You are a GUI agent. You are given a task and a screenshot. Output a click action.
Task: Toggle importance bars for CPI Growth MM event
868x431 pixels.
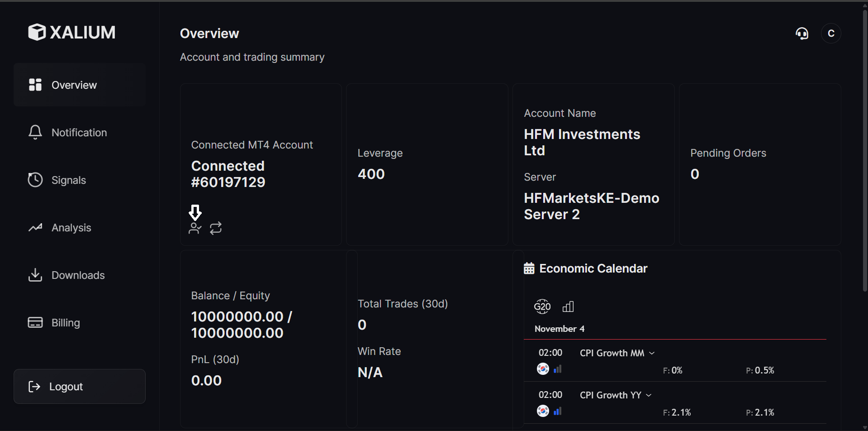[558, 369]
